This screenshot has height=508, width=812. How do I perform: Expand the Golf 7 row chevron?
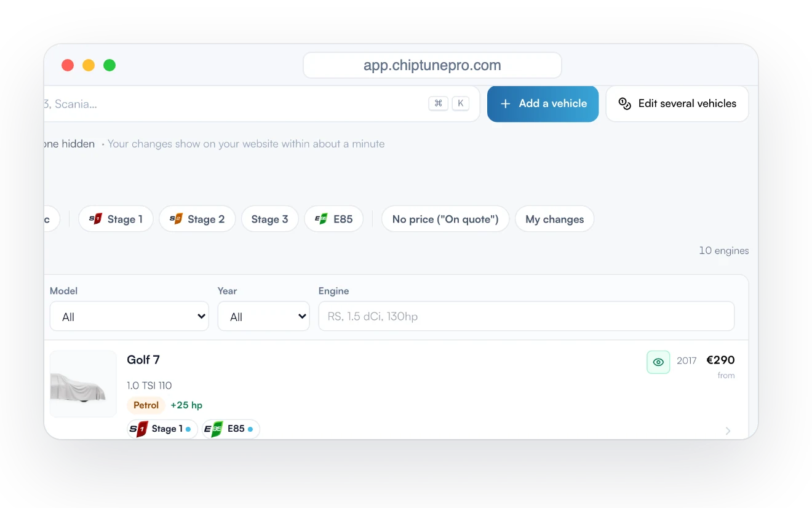click(x=728, y=431)
